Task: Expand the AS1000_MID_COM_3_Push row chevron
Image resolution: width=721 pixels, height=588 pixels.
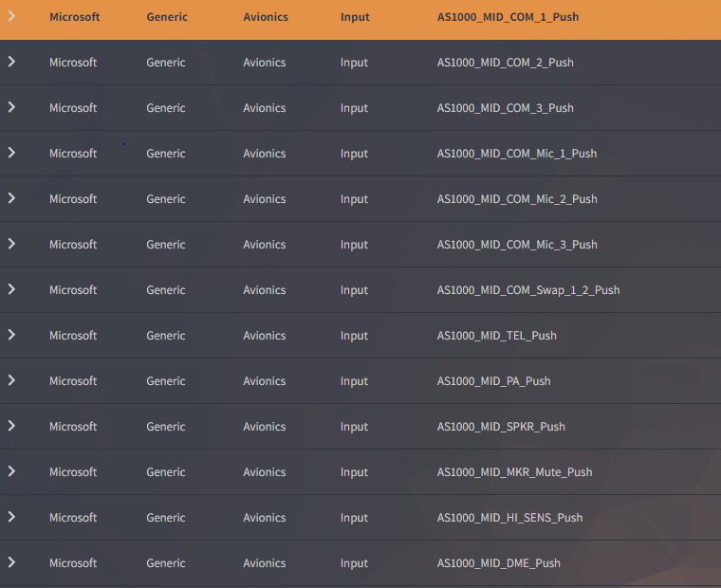Action: coord(11,107)
